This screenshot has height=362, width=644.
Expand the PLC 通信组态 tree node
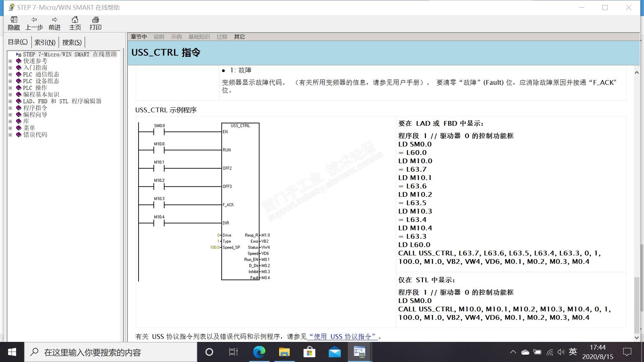pyautogui.click(x=10, y=74)
